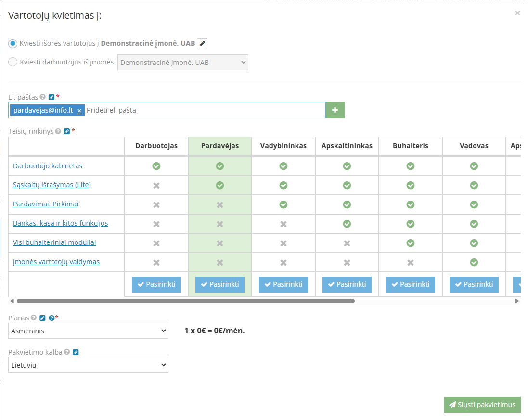Click the green plus add email button

pyautogui.click(x=335, y=110)
